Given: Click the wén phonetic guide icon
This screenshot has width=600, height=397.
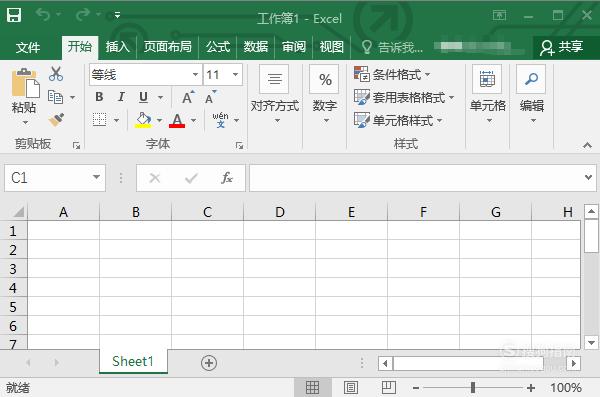Looking at the screenshot, I should pos(220,119).
